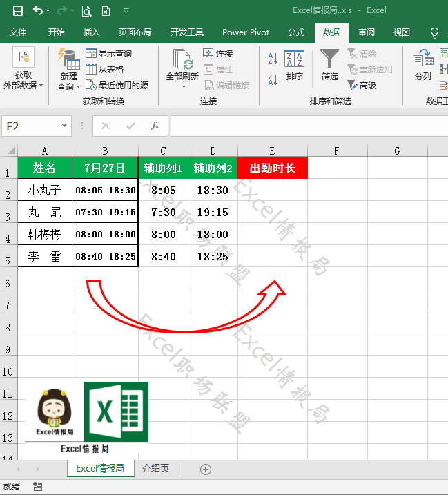The height and width of the screenshot is (495, 448).
Task: Click the Print Preview icon
Action: (x=86, y=11)
